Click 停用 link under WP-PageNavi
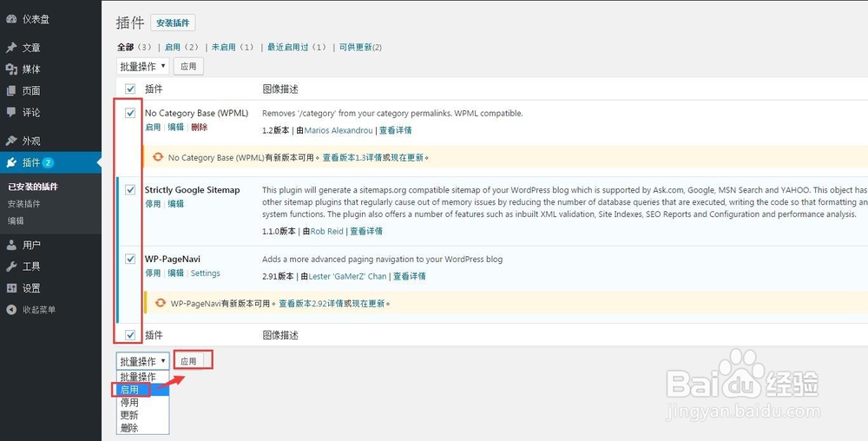The image size is (868, 441). coord(153,273)
